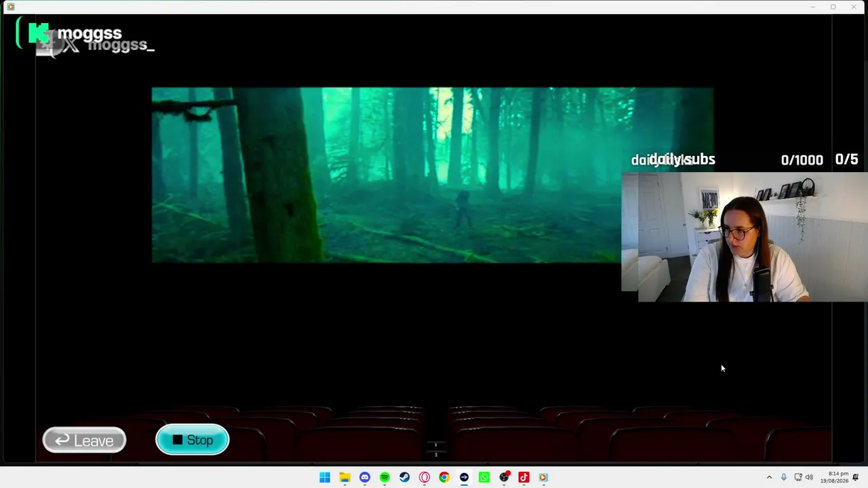
Task: Click the moggss channel name
Action: [90, 33]
